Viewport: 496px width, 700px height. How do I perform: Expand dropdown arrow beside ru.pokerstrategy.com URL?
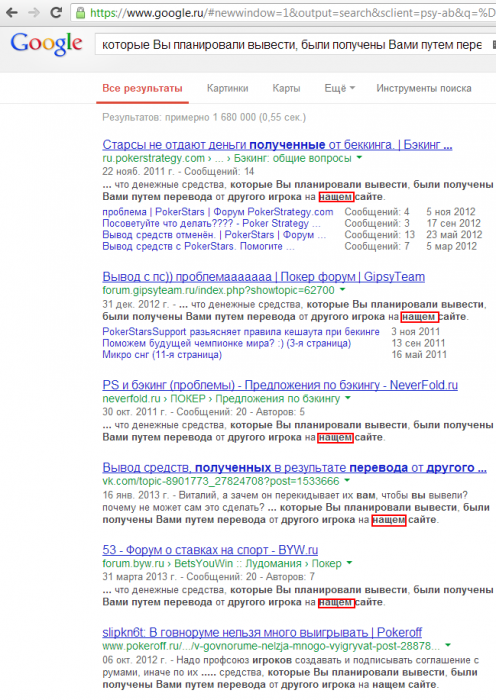click(x=359, y=158)
